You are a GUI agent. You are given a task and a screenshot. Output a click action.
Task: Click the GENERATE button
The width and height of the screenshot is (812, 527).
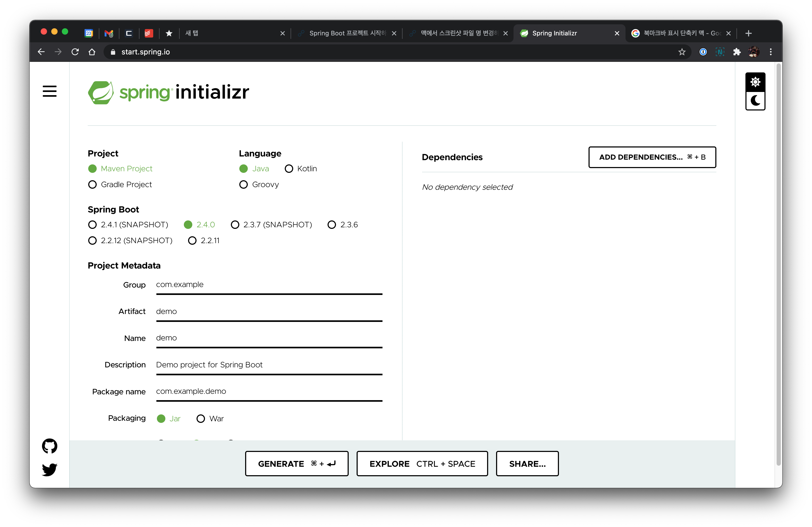(x=296, y=464)
